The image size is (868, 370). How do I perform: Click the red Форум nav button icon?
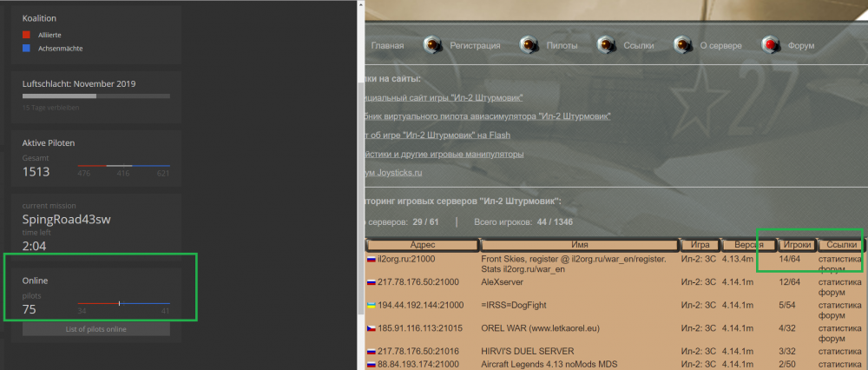coord(770,45)
